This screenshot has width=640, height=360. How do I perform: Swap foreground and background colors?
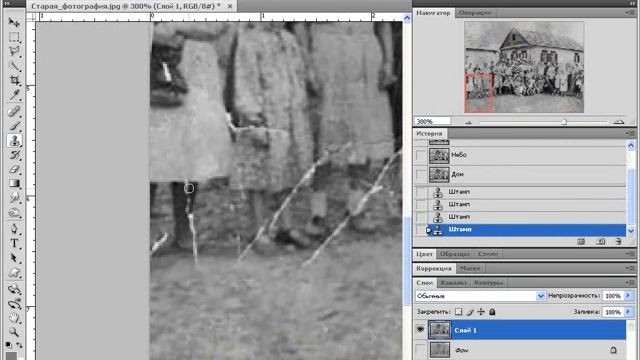(x=19, y=345)
